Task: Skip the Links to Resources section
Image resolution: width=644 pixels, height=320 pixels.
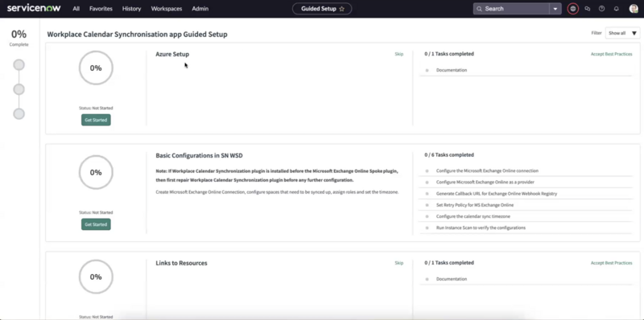Action: (398, 263)
